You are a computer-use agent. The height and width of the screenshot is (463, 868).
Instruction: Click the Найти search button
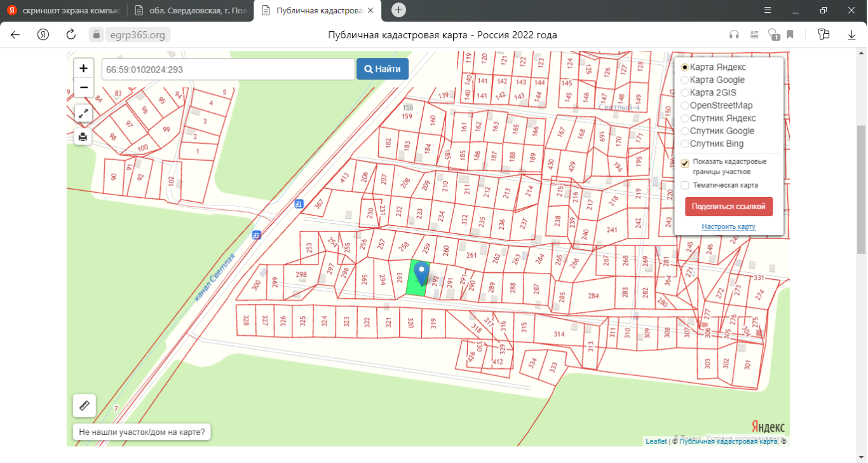click(x=383, y=69)
